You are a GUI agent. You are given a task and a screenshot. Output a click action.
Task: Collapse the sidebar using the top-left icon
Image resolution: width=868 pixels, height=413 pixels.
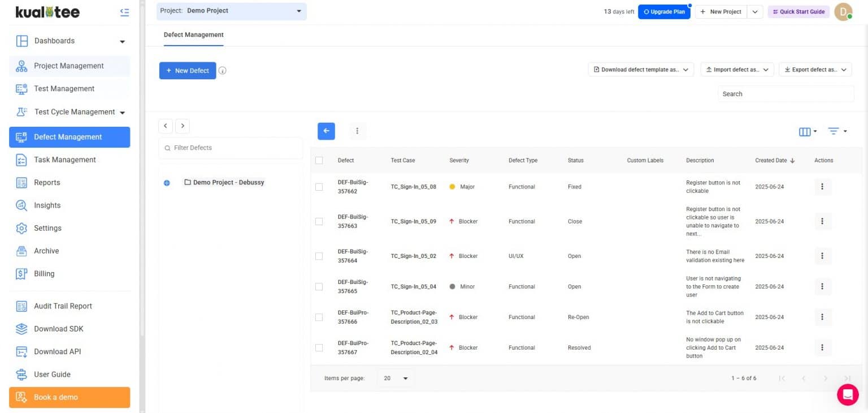point(124,12)
